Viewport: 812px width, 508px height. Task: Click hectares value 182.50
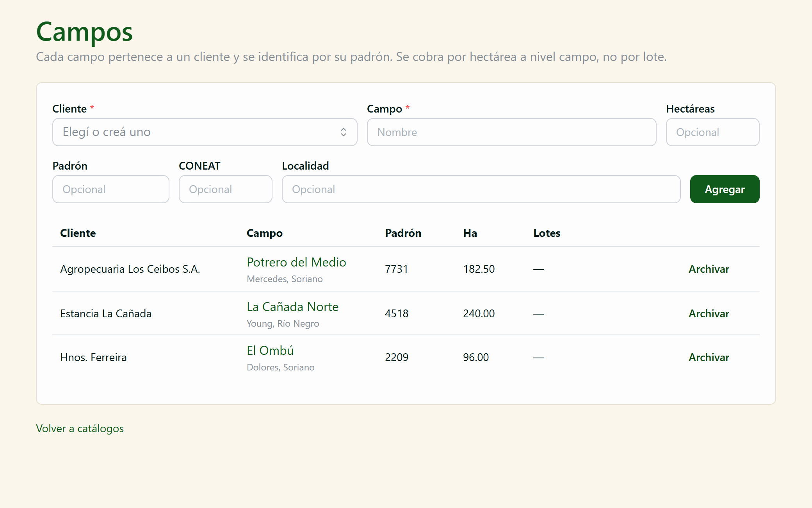tap(479, 269)
